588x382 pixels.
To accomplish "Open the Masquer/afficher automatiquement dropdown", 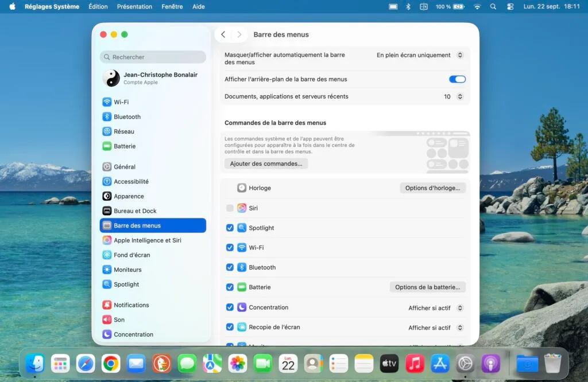I will pyautogui.click(x=415, y=55).
